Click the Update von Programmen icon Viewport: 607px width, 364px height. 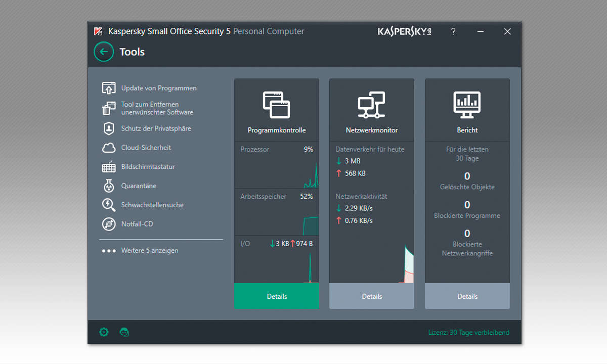109,88
